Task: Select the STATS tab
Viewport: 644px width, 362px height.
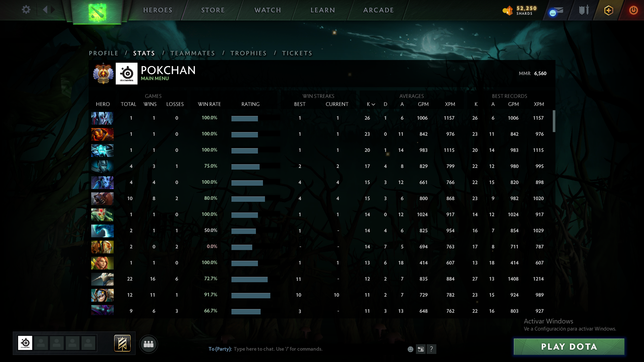Action: click(144, 53)
